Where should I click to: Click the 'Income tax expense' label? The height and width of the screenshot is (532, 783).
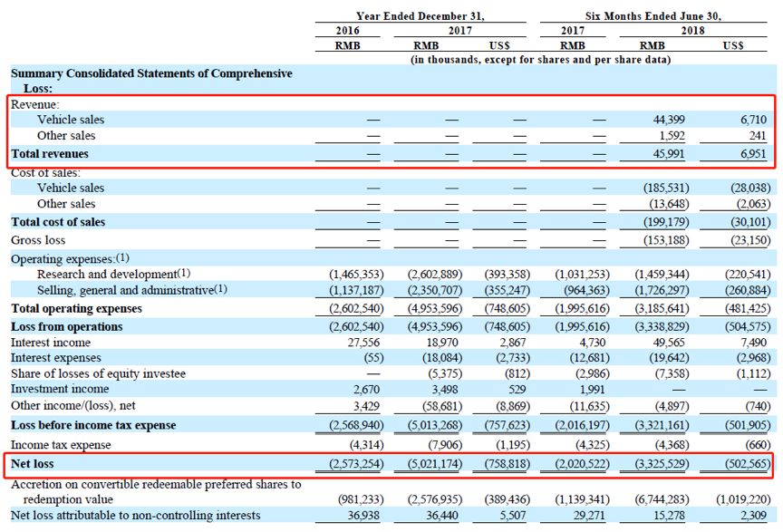point(61,445)
